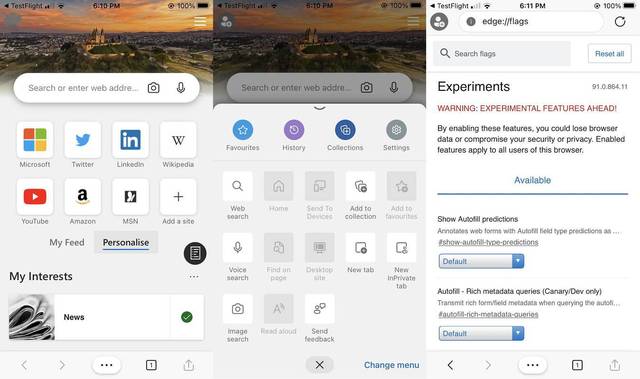Tap the Change menu link
Image resolution: width=640 pixels, height=379 pixels.
pyautogui.click(x=391, y=365)
